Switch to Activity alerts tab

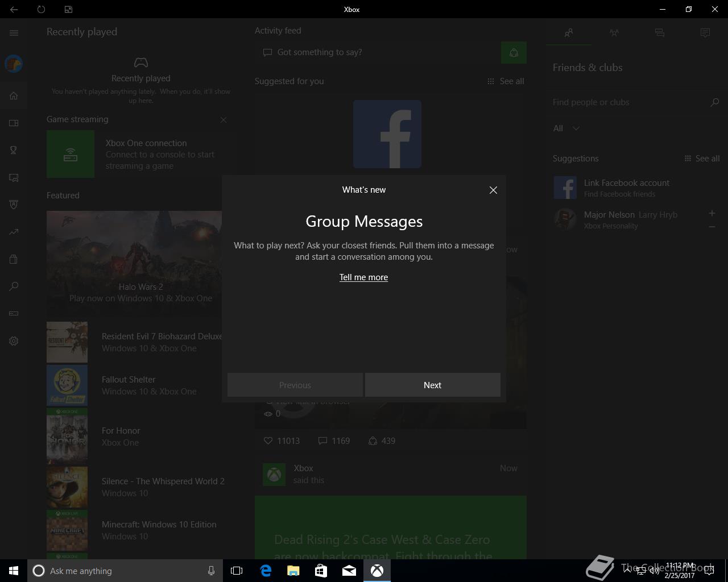pyautogui.click(x=705, y=33)
